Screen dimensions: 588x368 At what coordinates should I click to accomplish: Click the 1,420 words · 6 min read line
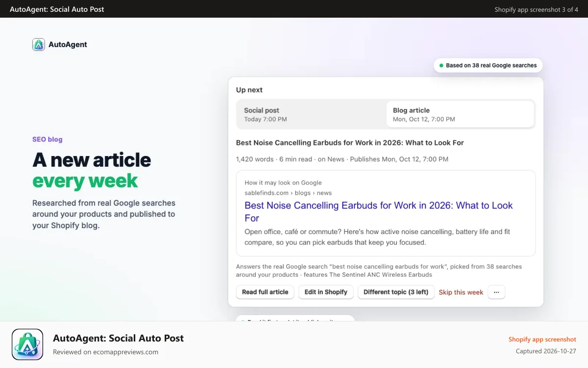[x=342, y=159]
